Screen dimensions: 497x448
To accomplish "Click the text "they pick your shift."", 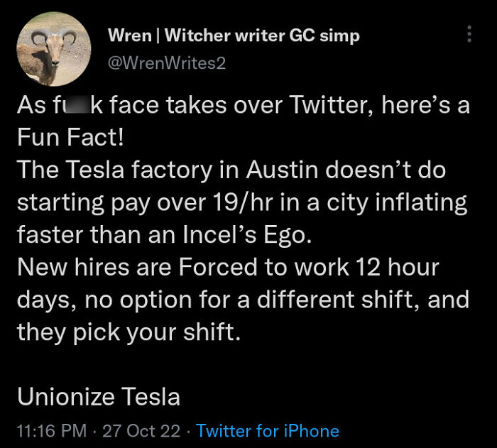I will point(129,332).
